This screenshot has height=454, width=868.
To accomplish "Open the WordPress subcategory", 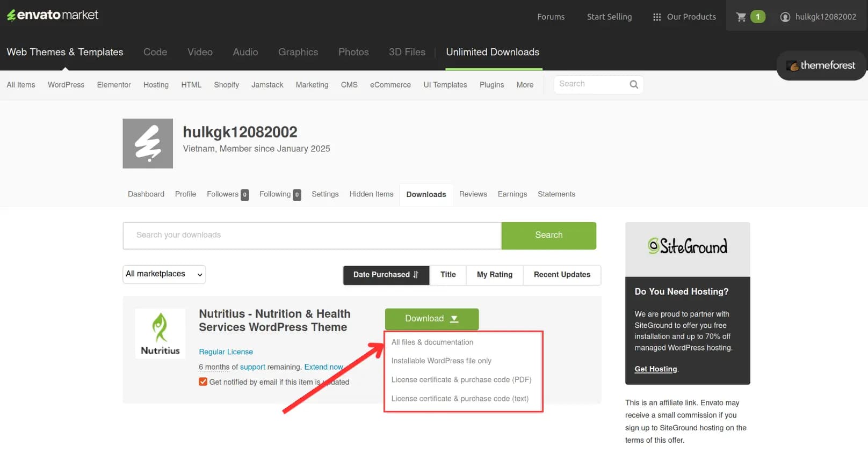I will (x=66, y=85).
